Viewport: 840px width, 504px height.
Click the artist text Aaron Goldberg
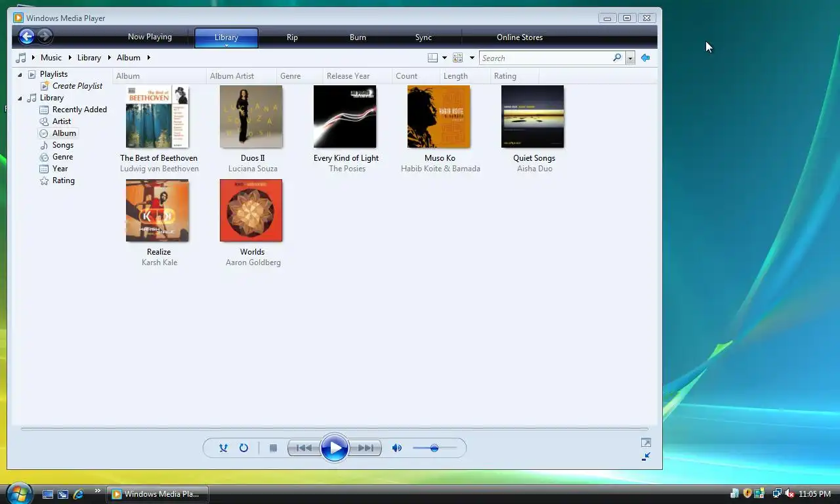pos(253,262)
